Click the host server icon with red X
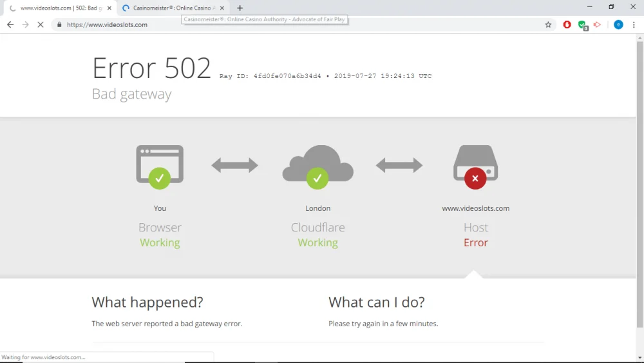The width and height of the screenshot is (644, 363). pos(476,167)
